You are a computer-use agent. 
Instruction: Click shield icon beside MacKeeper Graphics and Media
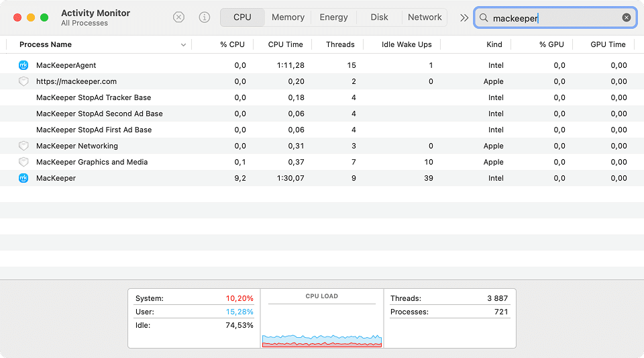(x=23, y=162)
